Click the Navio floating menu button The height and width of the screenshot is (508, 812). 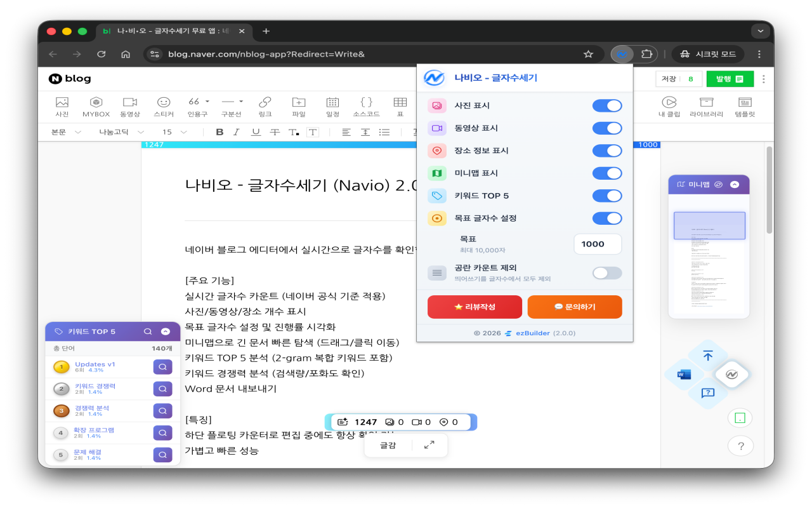[731, 375]
